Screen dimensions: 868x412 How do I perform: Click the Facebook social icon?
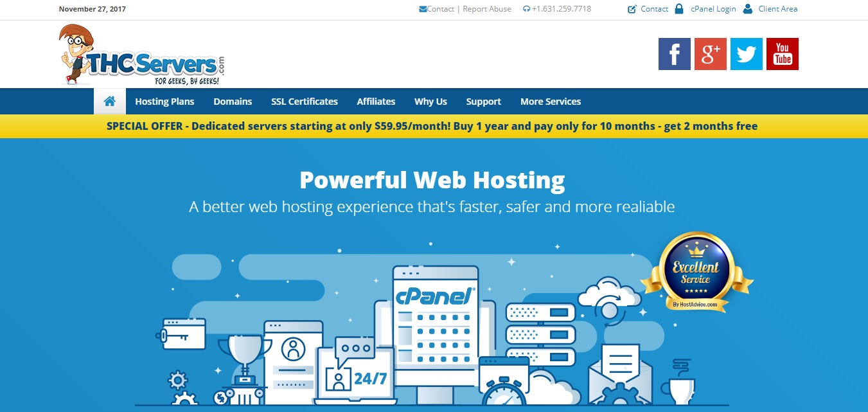tap(674, 54)
